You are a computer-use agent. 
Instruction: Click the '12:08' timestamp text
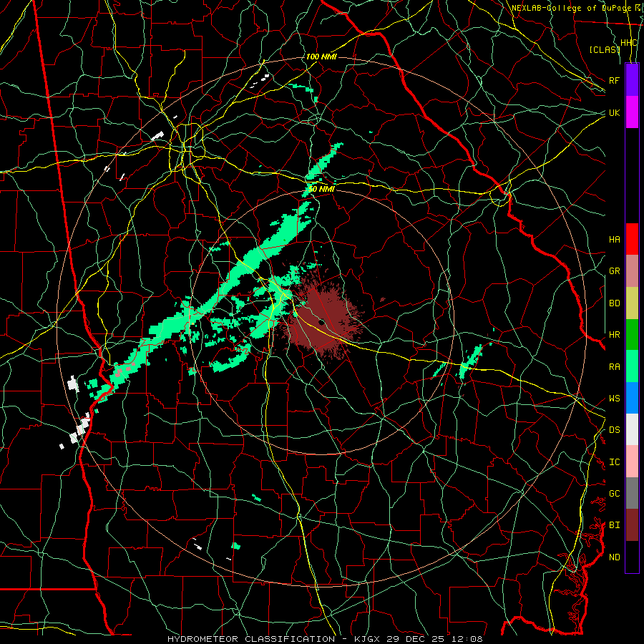(x=468, y=639)
